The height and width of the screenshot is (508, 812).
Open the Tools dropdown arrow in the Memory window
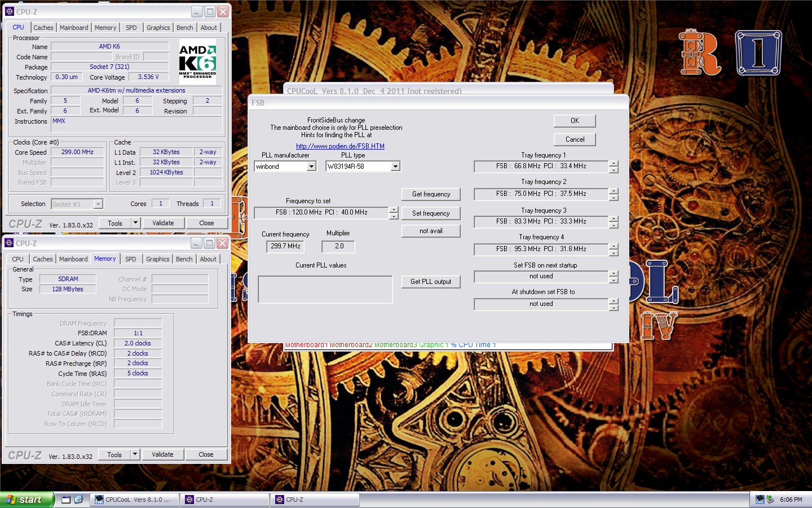pyautogui.click(x=135, y=454)
